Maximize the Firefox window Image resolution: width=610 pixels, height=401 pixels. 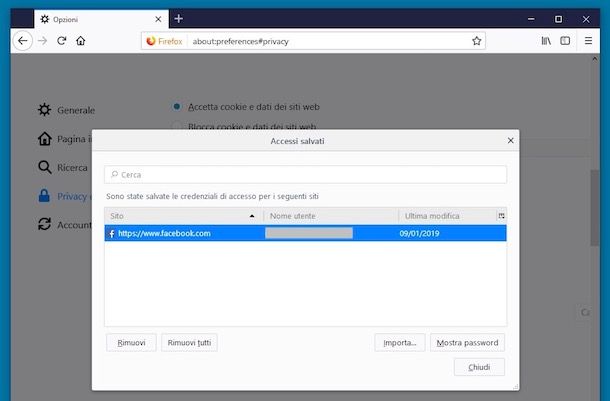click(x=558, y=19)
